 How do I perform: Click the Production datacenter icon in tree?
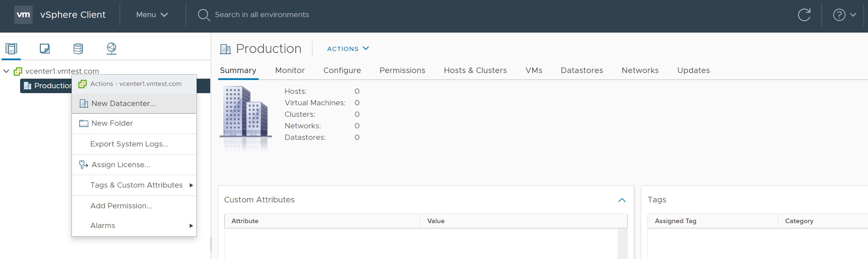pos(28,86)
